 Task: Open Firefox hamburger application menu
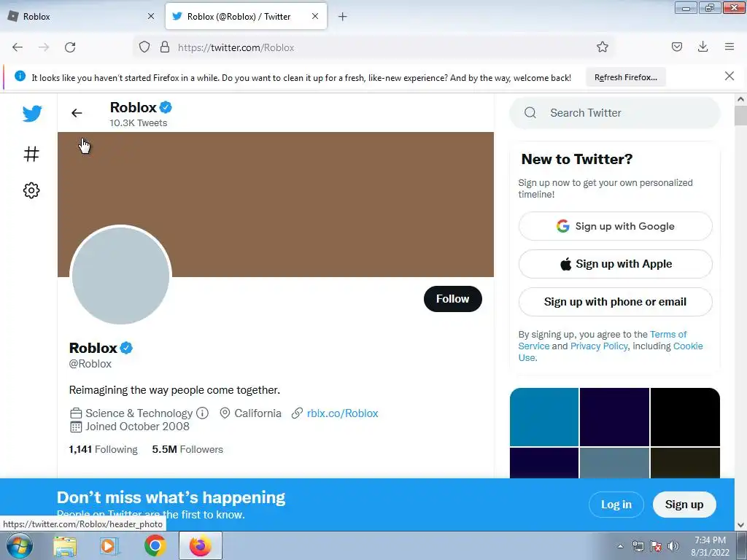pyautogui.click(x=729, y=47)
